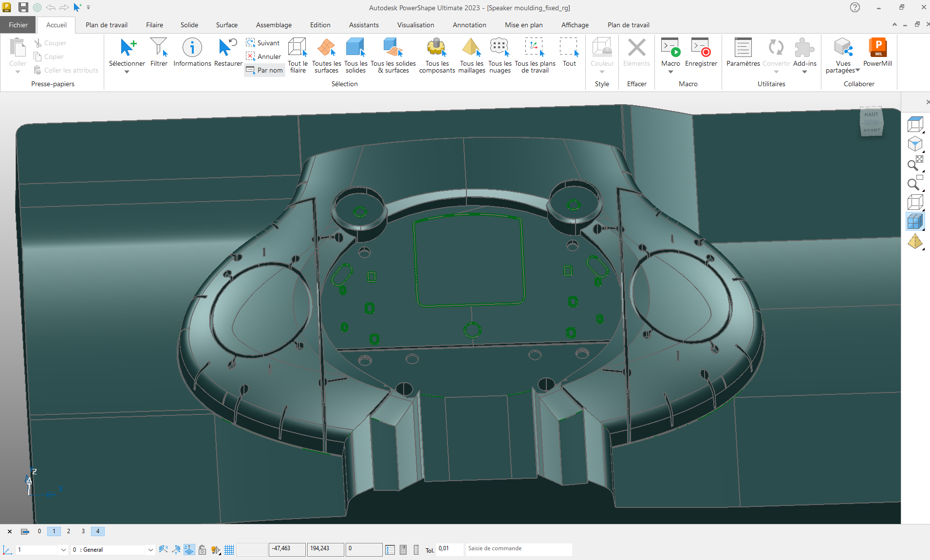Click the Par nom selection button
Screen dimensions: 930x560
pyautogui.click(x=264, y=70)
